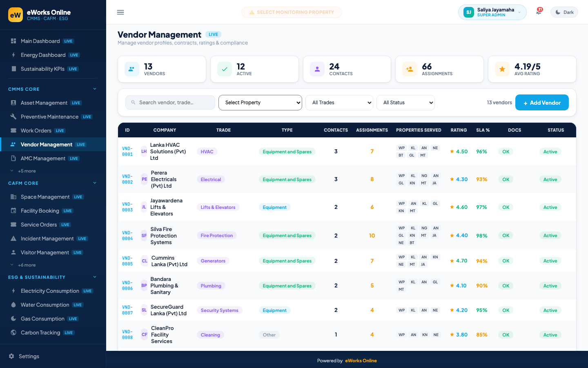Click the 4.70 rating for Cummins Lanka
Image resolution: width=588 pixels, height=368 pixels.
459,261
